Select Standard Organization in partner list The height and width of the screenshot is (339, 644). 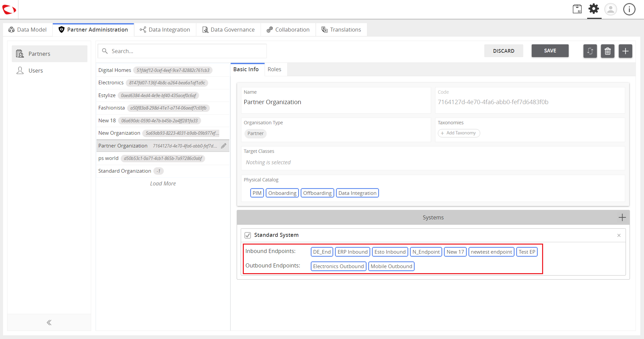click(x=163, y=171)
